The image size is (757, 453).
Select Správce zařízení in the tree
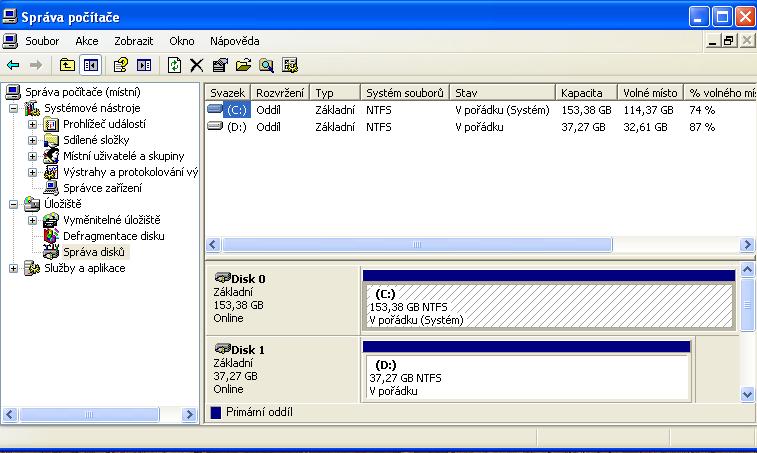point(102,188)
